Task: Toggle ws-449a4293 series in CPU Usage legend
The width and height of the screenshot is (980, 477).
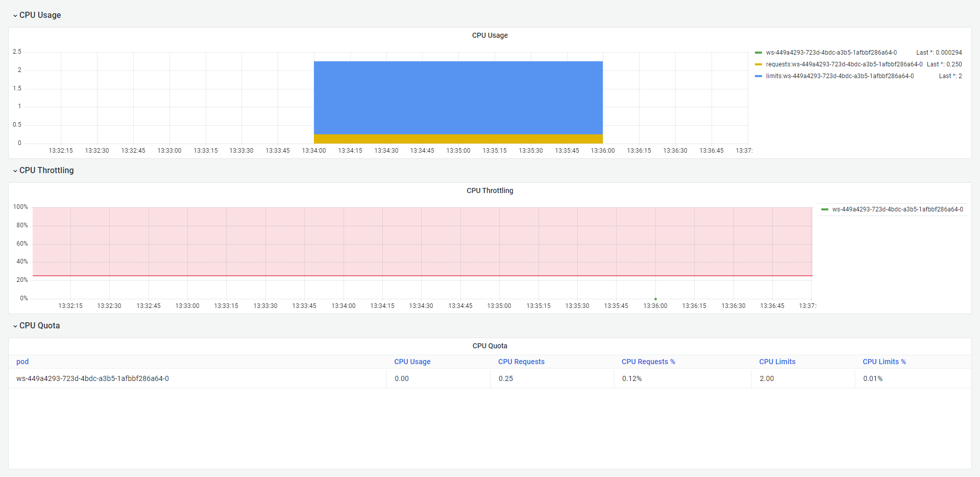Action: coord(831,53)
